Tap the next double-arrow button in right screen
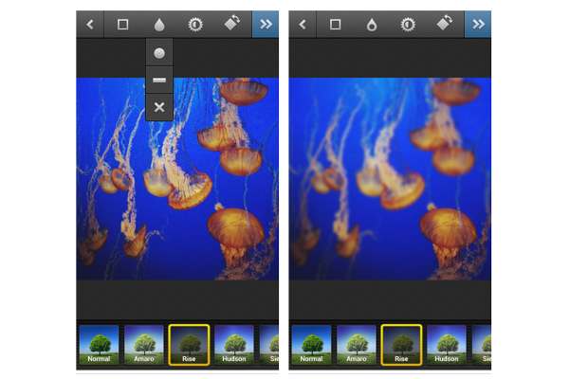This screenshot has width=588, height=379. point(478,25)
